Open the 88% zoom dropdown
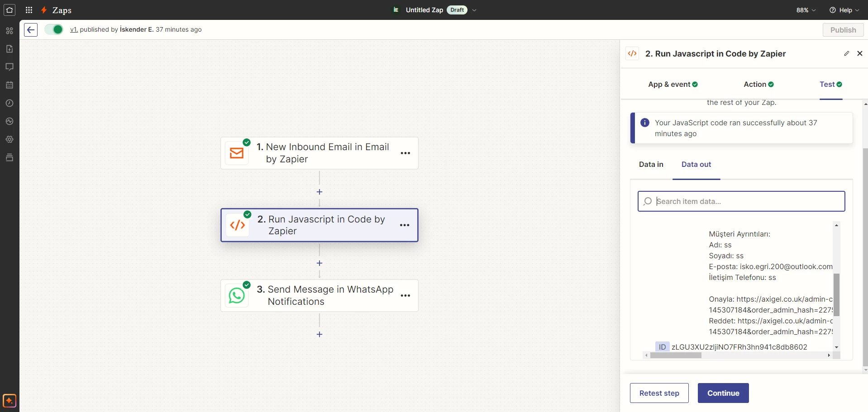The width and height of the screenshot is (868, 412). coord(806,10)
